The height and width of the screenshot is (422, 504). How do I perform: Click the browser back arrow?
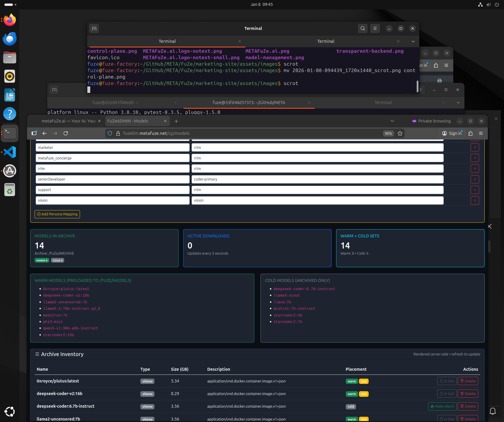click(x=45, y=133)
